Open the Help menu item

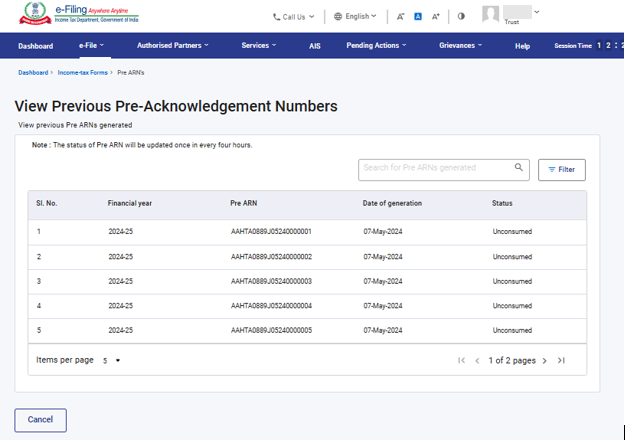[522, 46]
